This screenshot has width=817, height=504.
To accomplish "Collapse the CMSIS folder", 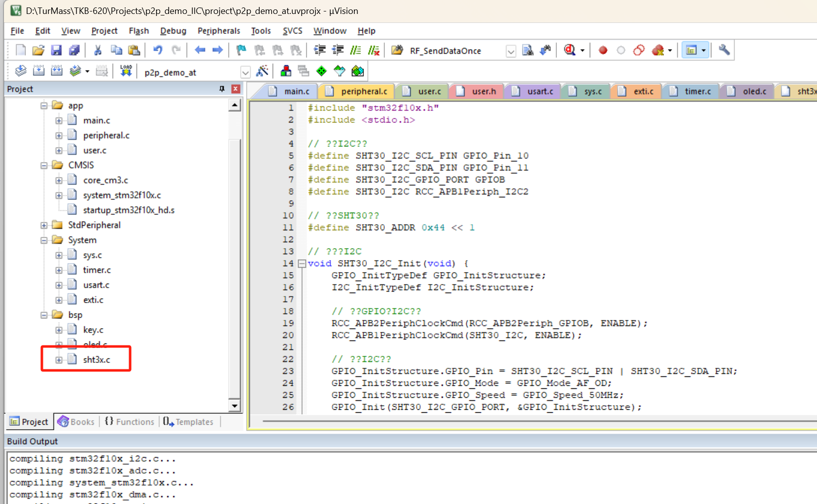I will 44,165.
